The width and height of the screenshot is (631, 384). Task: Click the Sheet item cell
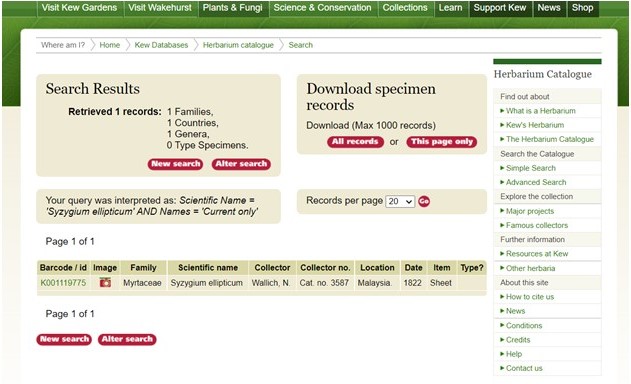point(441,283)
